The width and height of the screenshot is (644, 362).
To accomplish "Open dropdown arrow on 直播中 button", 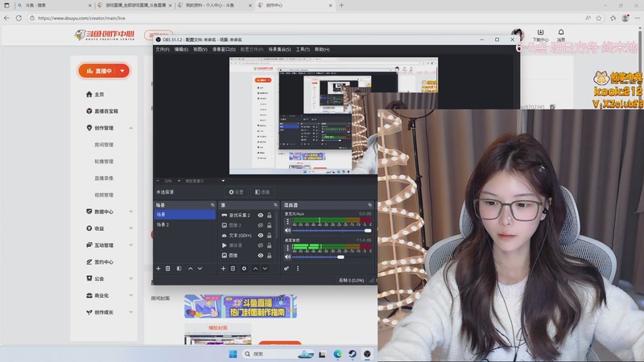I will (x=122, y=71).
